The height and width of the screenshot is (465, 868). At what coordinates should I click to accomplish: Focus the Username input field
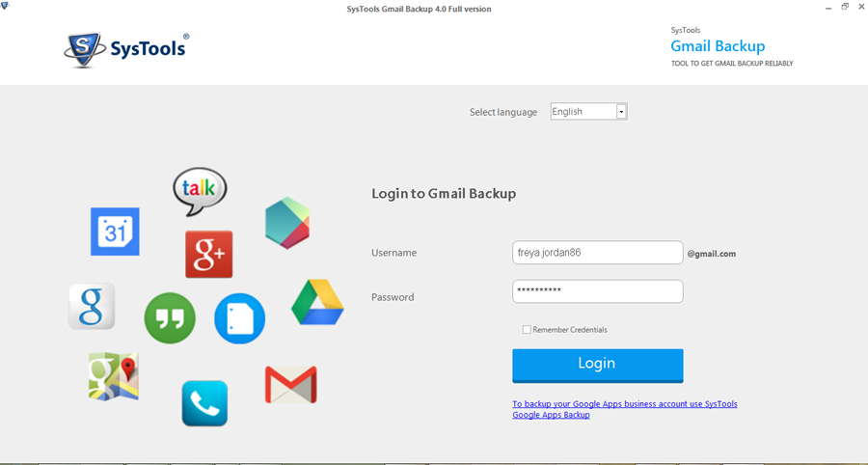[598, 253]
